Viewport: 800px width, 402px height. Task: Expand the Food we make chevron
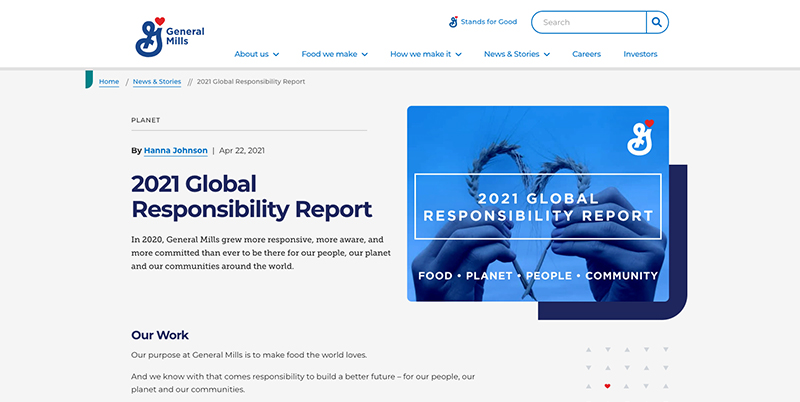click(365, 55)
